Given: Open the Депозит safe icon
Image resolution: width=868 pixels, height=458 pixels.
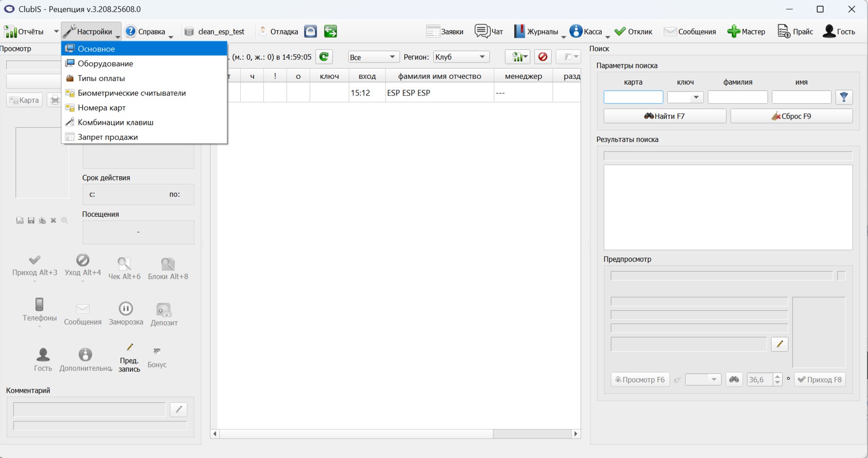Looking at the screenshot, I should pyautogui.click(x=164, y=310).
